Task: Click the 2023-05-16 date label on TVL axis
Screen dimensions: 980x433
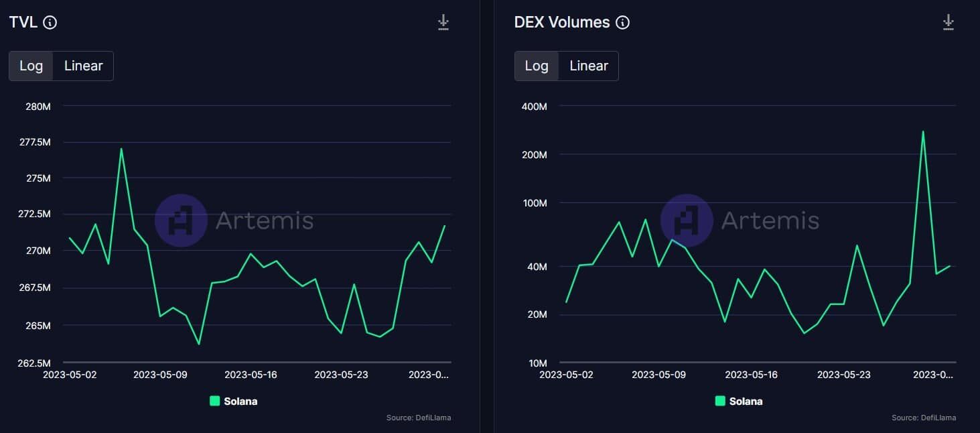Action: pyautogui.click(x=251, y=374)
